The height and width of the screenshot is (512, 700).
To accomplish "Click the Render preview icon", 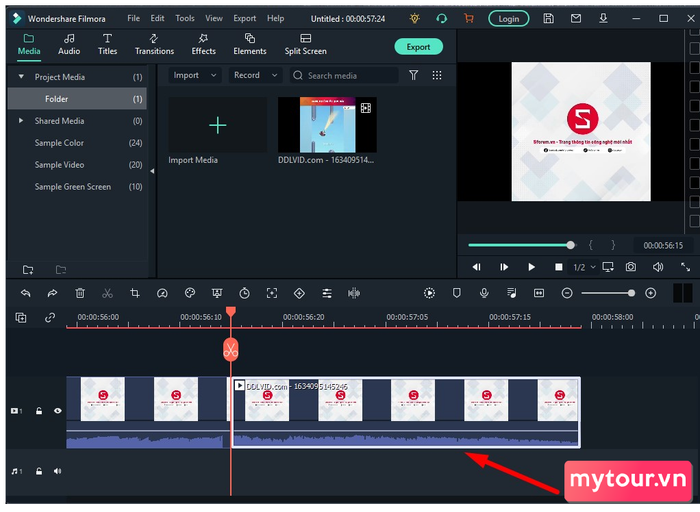I will 429,293.
